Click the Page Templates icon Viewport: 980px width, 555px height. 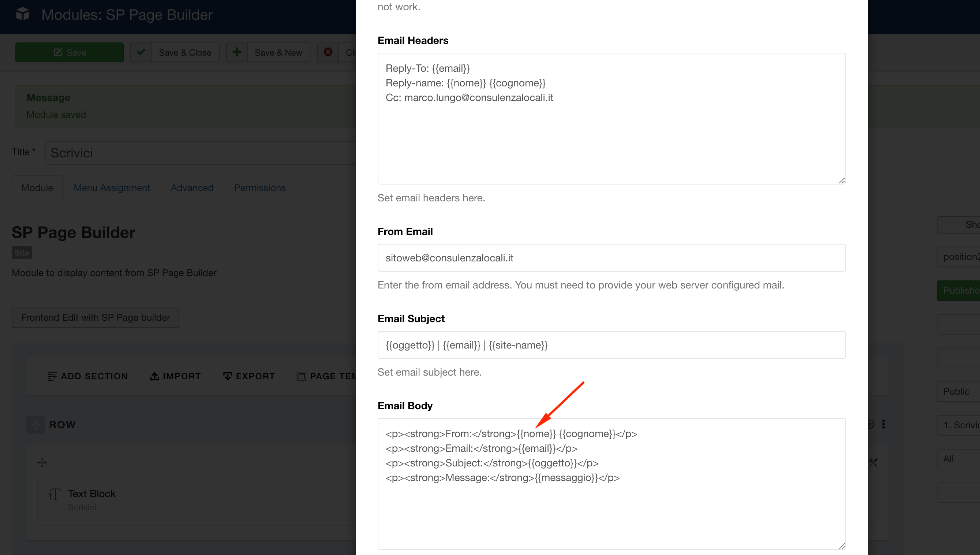click(x=301, y=376)
